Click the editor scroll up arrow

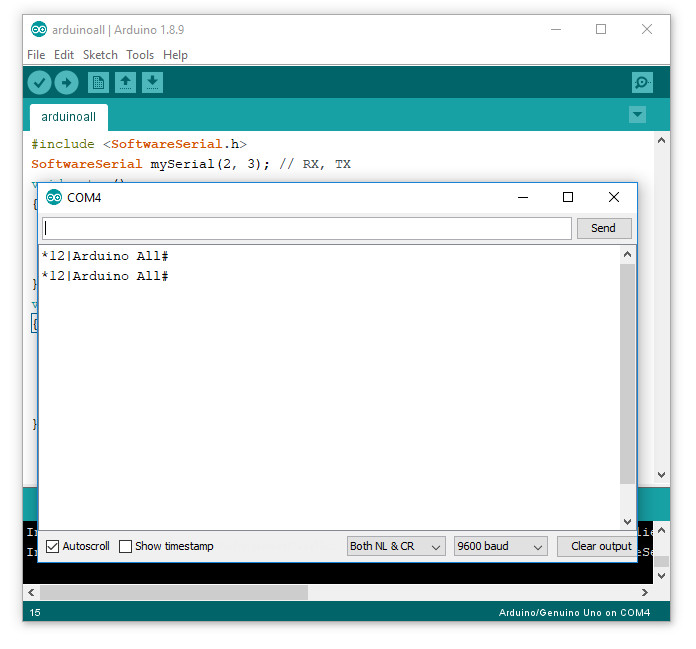coord(661,140)
